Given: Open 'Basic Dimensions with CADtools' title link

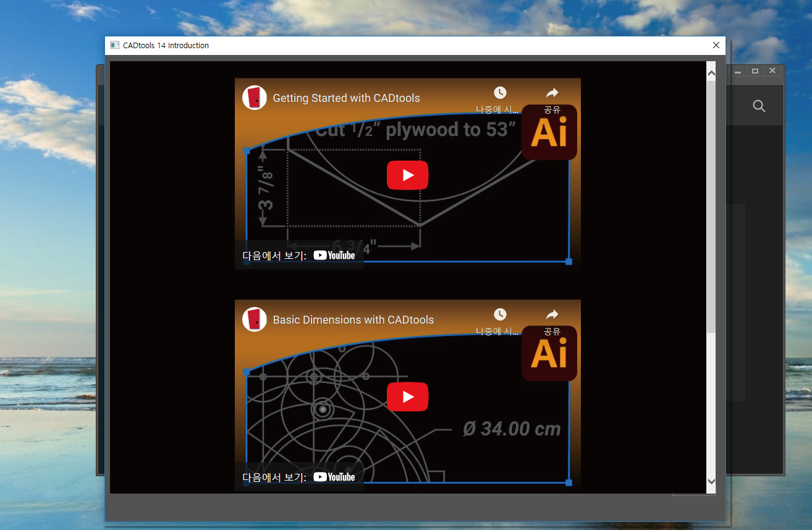Looking at the screenshot, I should pos(353,320).
